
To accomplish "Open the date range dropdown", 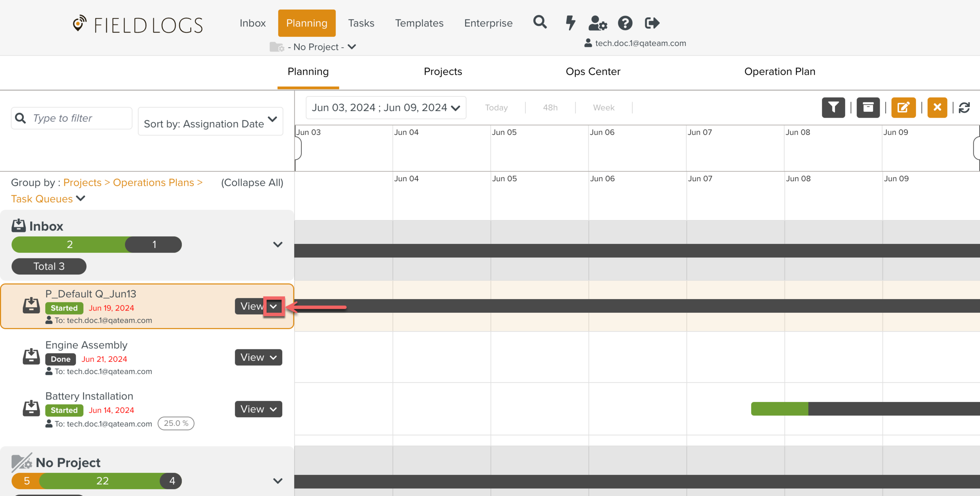I will pyautogui.click(x=386, y=107).
